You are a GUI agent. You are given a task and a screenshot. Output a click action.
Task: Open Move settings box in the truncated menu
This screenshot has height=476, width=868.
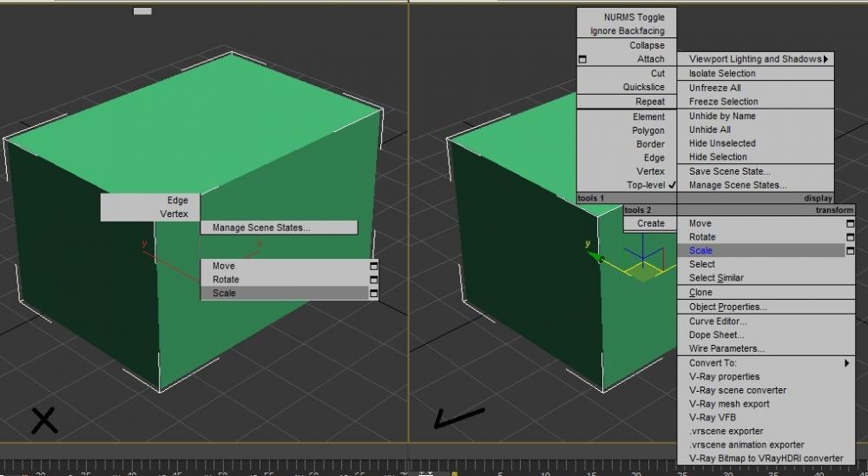(x=373, y=266)
